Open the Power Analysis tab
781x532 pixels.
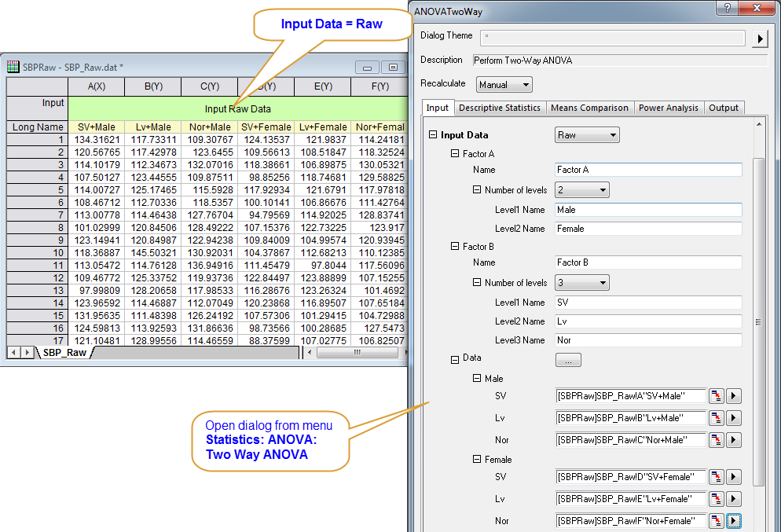pyautogui.click(x=668, y=108)
